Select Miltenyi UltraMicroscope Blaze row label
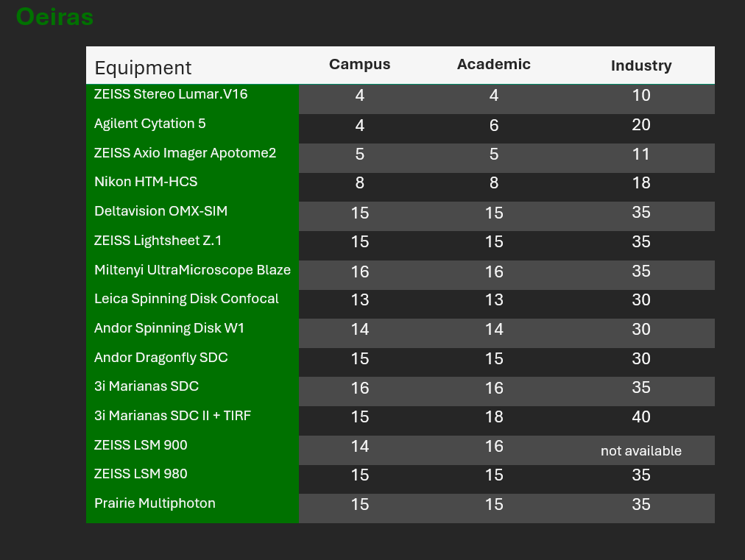This screenshot has height=560, width=745. [192, 270]
